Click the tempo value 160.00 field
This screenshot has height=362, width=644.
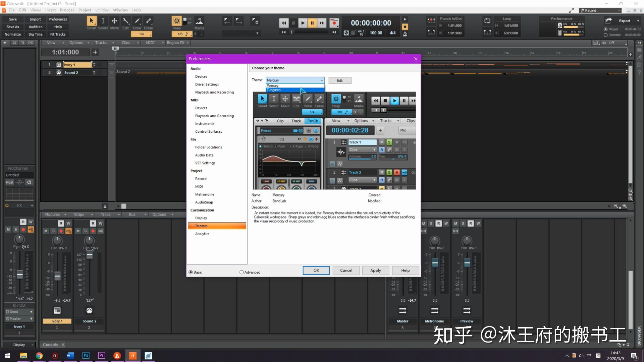pos(376,33)
